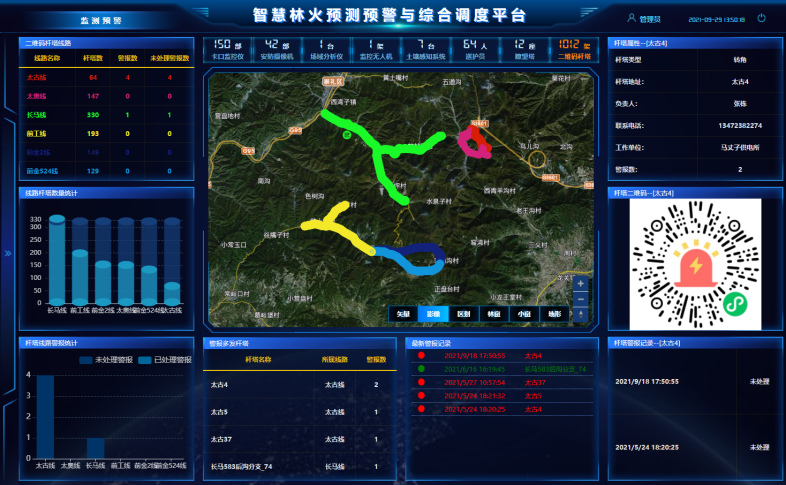This screenshot has height=485, width=786.
Task: Click the power logout icon
Action: click(761, 18)
